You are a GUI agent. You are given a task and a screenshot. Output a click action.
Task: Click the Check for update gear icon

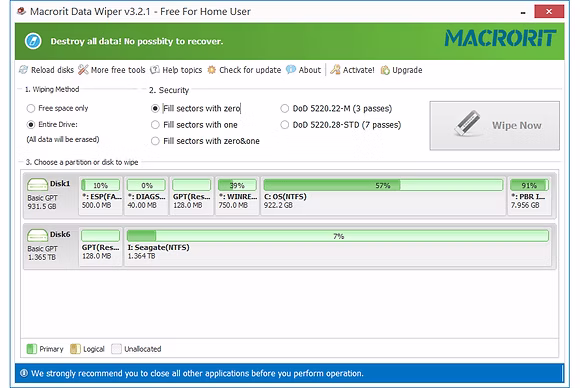pos(212,70)
